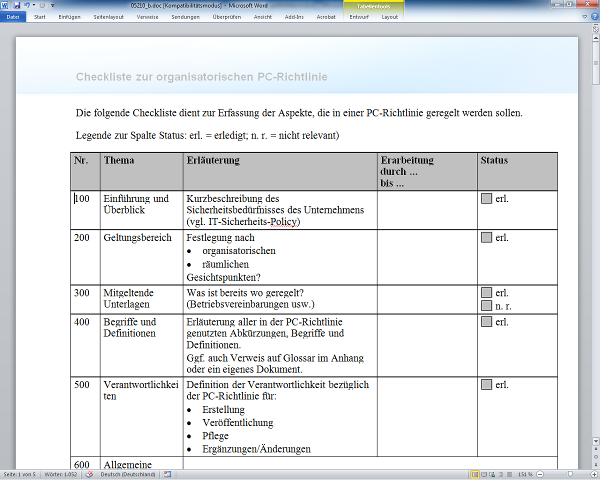Open the Datei tab

click(x=13, y=17)
